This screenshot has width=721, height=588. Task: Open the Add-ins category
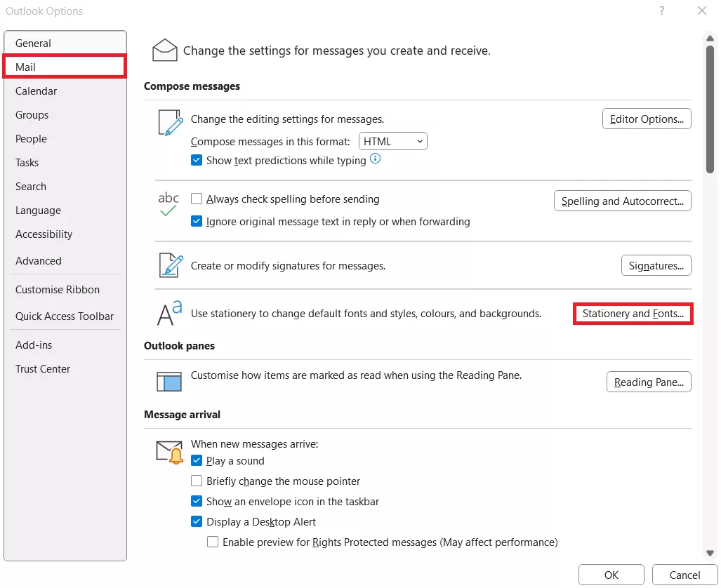(65, 345)
